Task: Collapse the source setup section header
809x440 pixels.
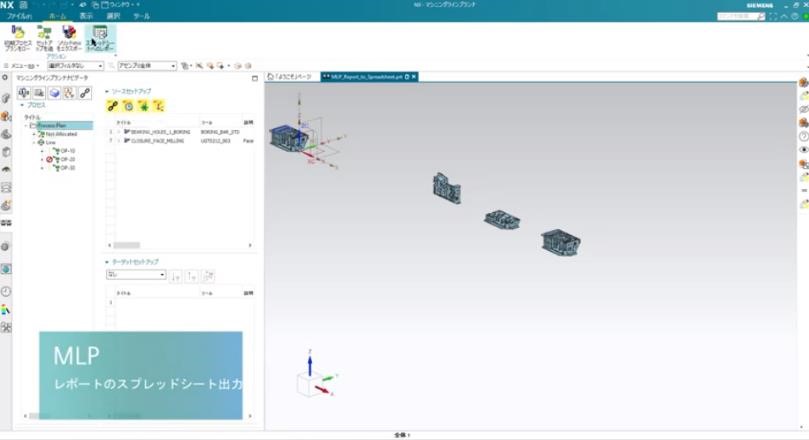Action: (x=107, y=91)
